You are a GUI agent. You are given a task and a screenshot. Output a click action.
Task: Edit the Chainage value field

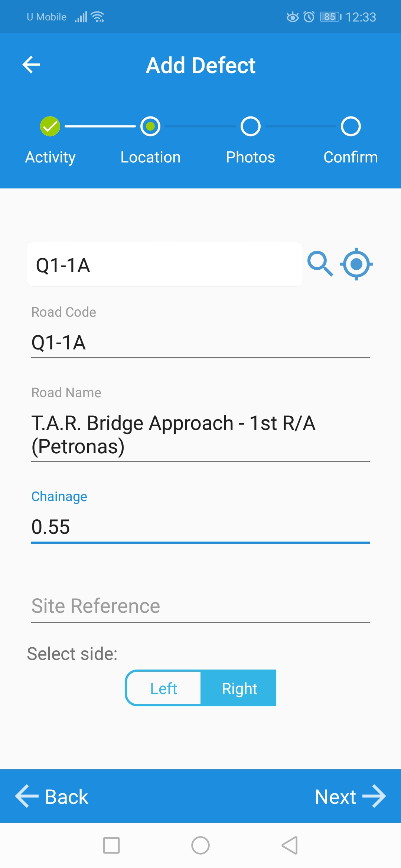(x=200, y=527)
